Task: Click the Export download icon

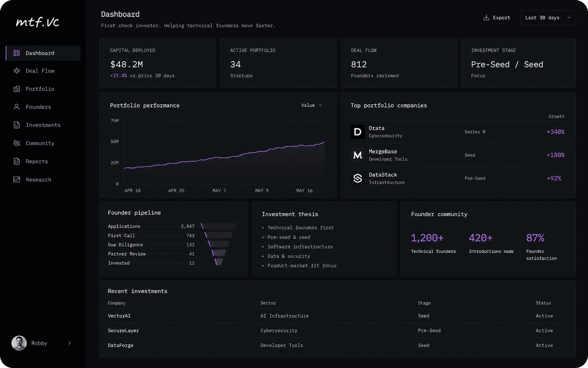Action: [x=486, y=17]
